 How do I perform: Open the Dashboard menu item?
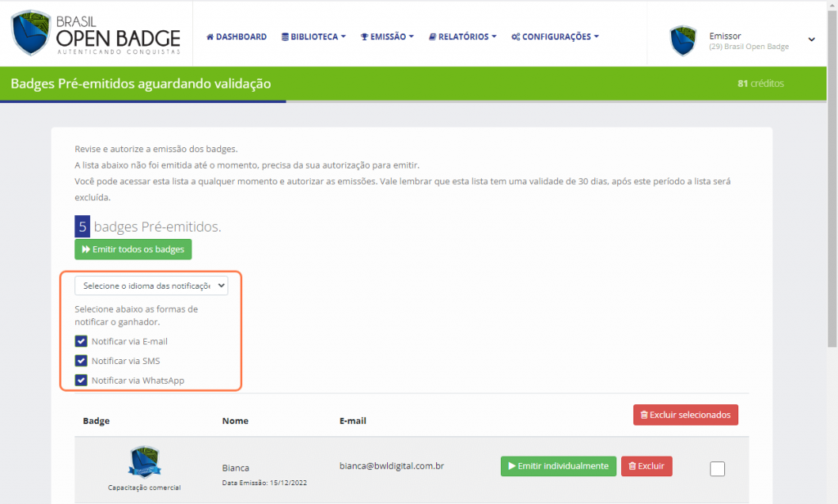pyautogui.click(x=237, y=36)
